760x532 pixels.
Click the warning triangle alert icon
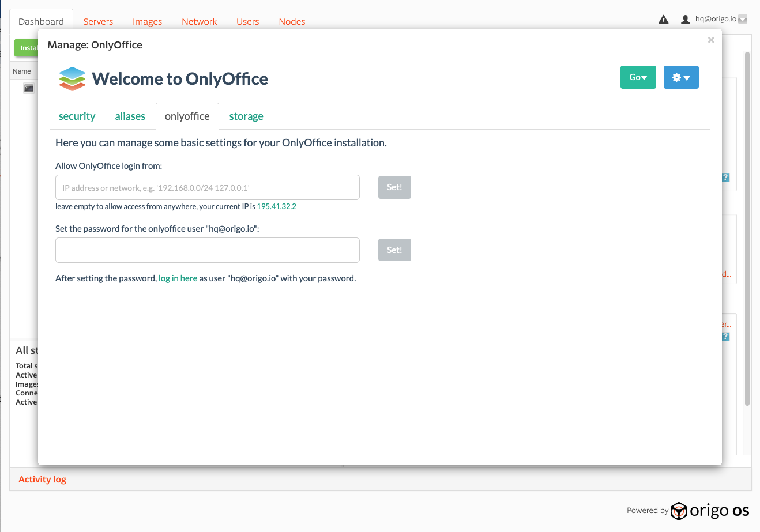point(664,20)
